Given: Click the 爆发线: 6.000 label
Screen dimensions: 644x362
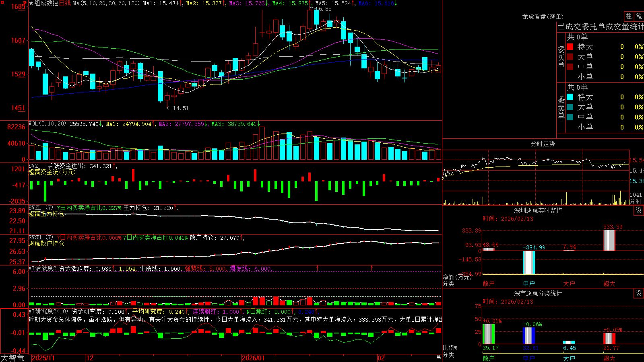Looking at the screenshot, I should pos(251,268).
